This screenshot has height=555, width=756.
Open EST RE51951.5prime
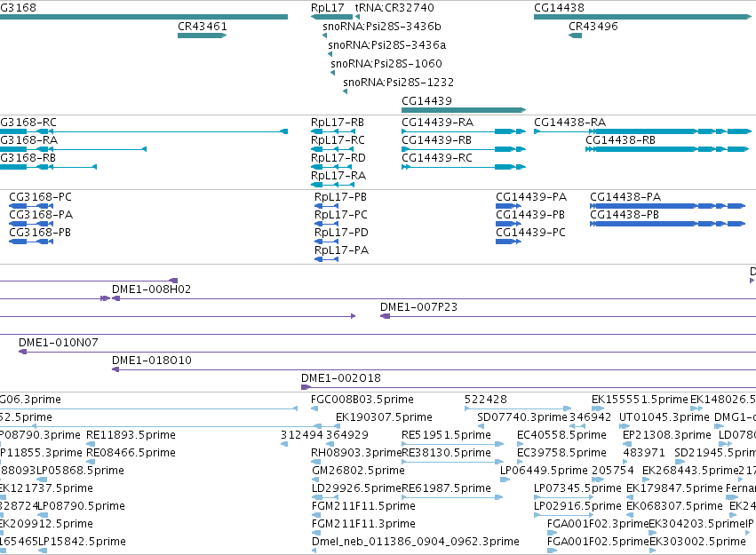pos(446,435)
